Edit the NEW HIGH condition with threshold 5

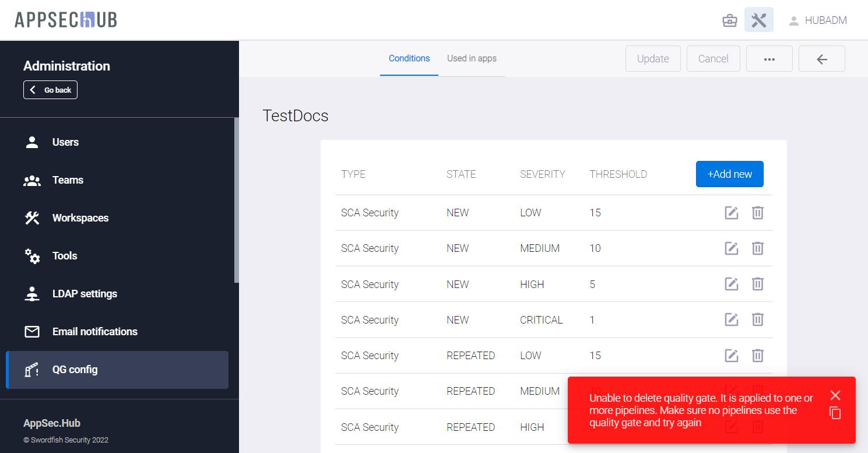[731, 284]
